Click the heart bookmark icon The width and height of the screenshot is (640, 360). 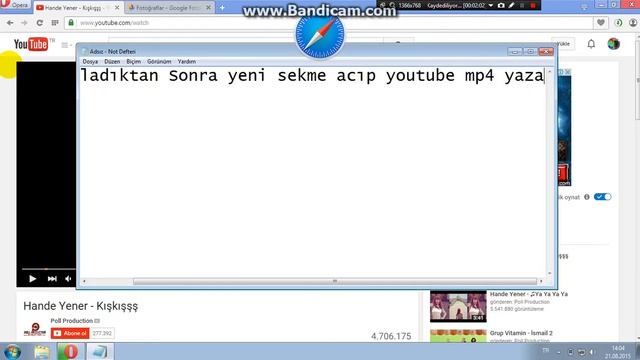(x=601, y=23)
